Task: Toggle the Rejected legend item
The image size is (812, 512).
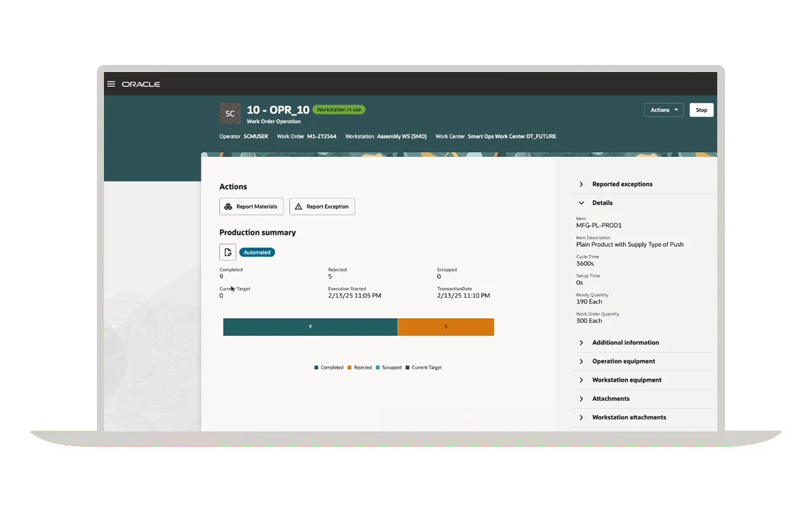Action: [x=360, y=368]
